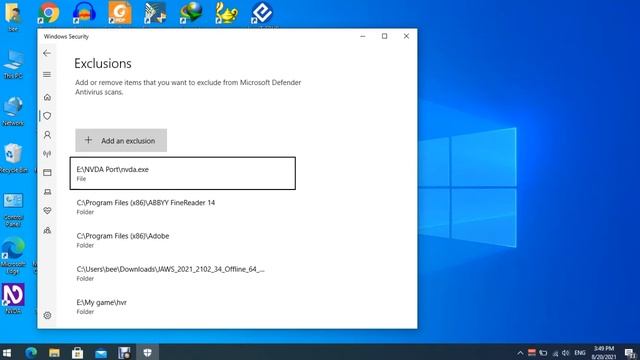Open the Mail app from the taskbar
The height and width of the screenshot is (360, 640).
coord(101,352)
